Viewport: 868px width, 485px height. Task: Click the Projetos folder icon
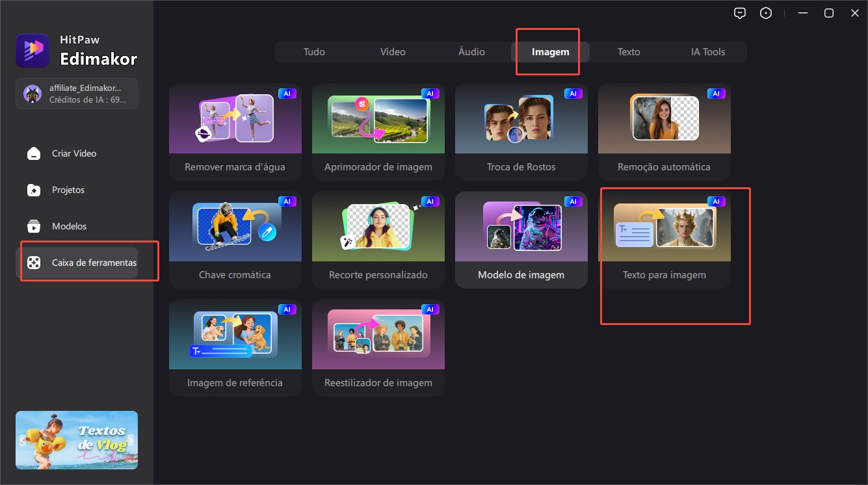click(x=33, y=190)
